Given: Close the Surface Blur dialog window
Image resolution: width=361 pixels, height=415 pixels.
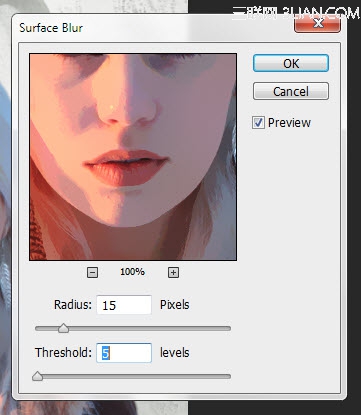Looking at the screenshot, I should (x=318, y=23).
